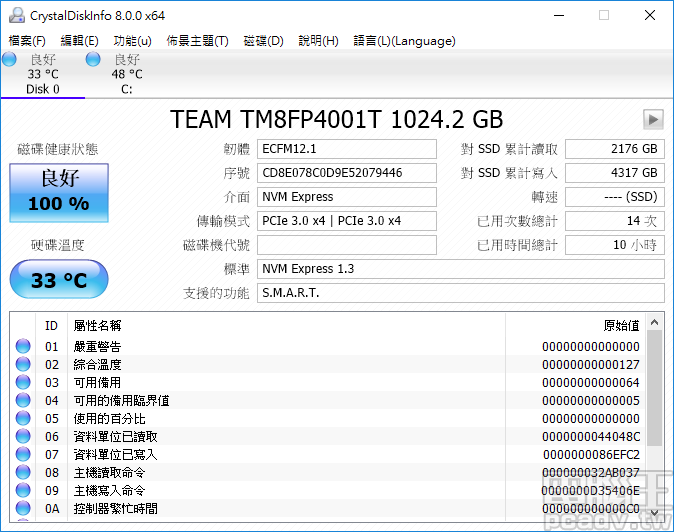Open the 語言(L)(Language) menu
The width and height of the screenshot is (674, 532).
tap(404, 41)
